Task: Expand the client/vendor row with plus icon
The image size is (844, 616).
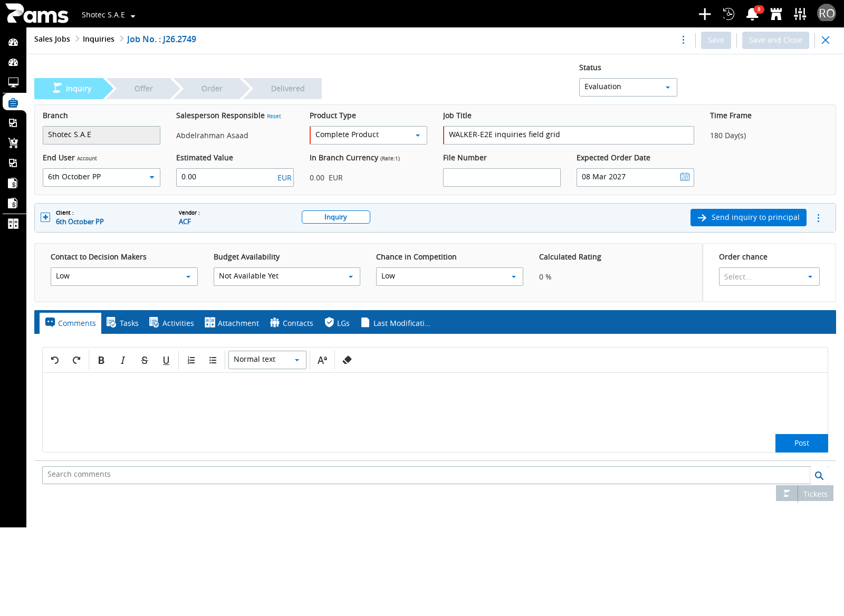Action: click(45, 217)
